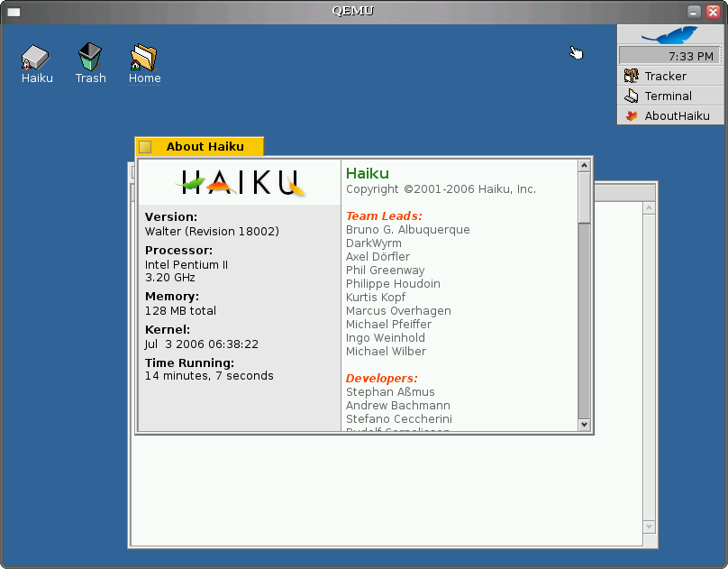Click down arrow of About Haiku scrollbar
The width and height of the screenshot is (728, 569).
pyautogui.click(x=584, y=424)
